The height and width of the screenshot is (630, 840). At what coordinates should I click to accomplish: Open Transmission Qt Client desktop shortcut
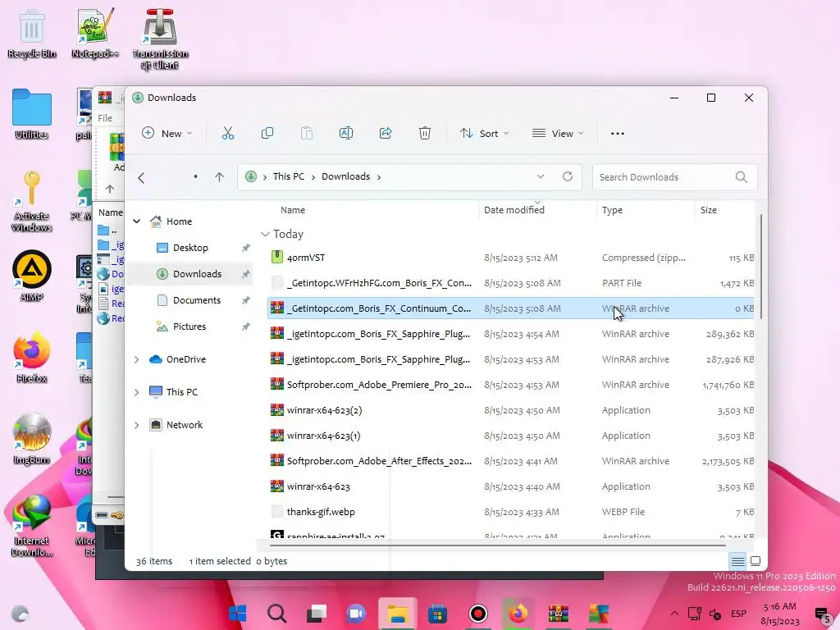pos(160,39)
